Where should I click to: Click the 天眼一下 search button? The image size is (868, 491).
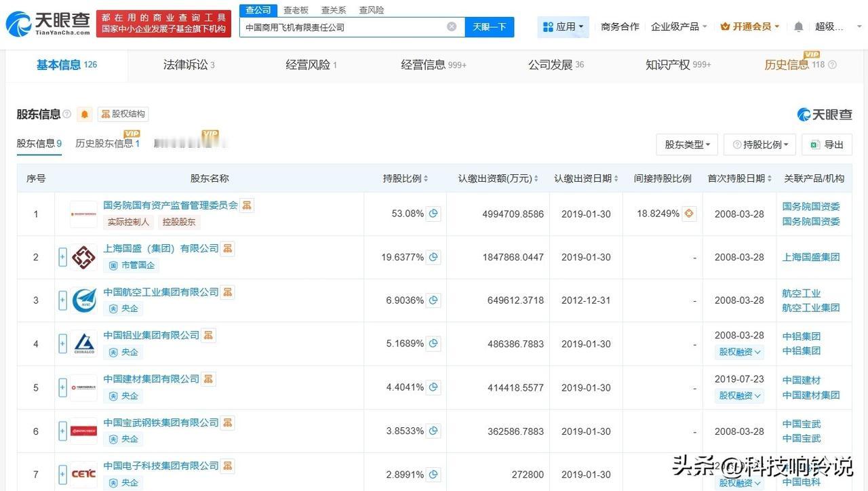(490, 26)
